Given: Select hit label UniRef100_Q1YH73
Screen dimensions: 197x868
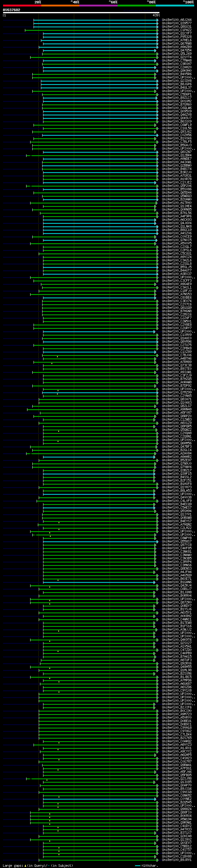Looking at the screenshot, I should click(177, 487).
